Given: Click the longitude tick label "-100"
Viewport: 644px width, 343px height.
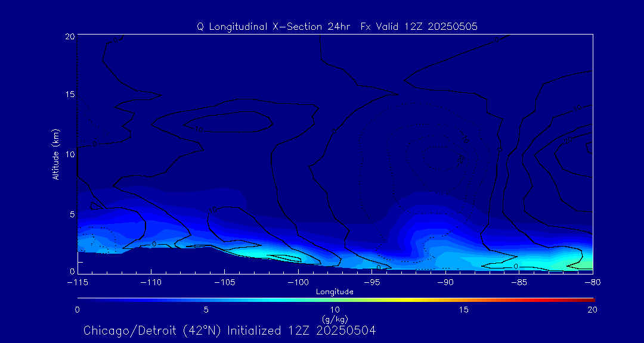Looking at the screenshot, I should tap(298, 283).
